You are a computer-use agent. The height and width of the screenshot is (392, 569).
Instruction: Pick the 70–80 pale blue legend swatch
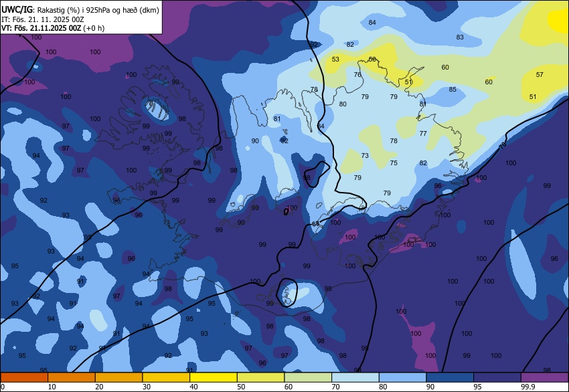click(x=355, y=377)
